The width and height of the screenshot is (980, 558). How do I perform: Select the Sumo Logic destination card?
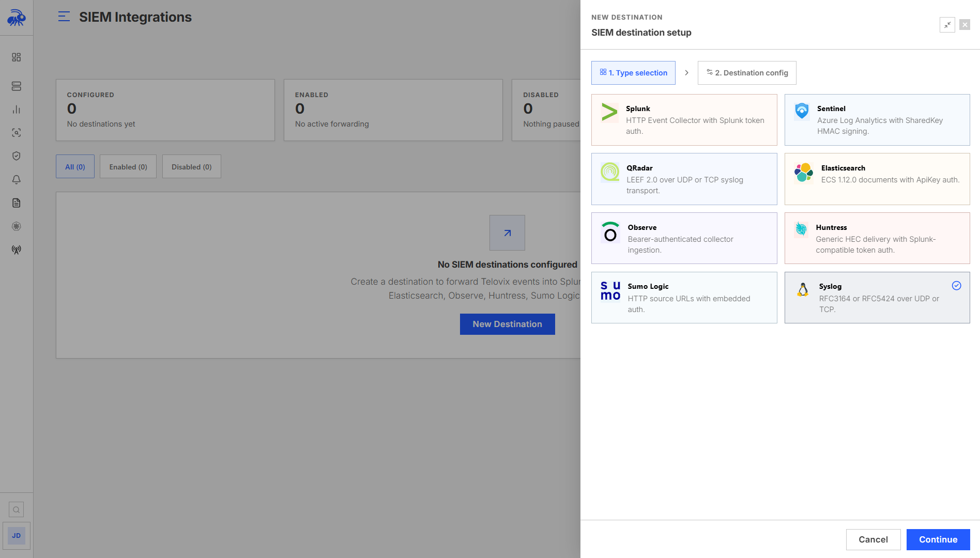(x=684, y=298)
